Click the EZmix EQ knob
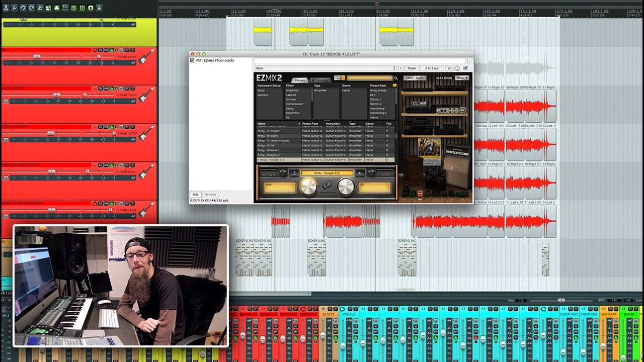The image size is (644, 362). (x=346, y=187)
